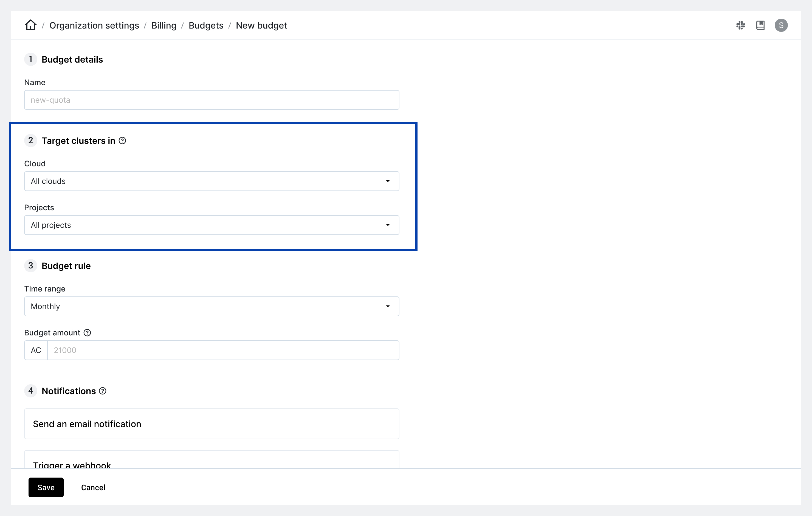Click the help icon in breadcrumb area
Screen dimensions: 812x516
[x=760, y=25]
